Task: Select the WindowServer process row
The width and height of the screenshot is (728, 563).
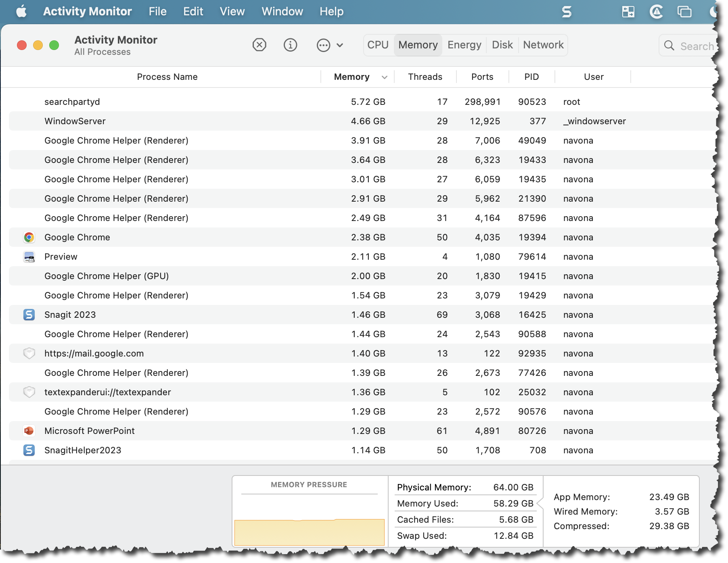Action: 362,121
